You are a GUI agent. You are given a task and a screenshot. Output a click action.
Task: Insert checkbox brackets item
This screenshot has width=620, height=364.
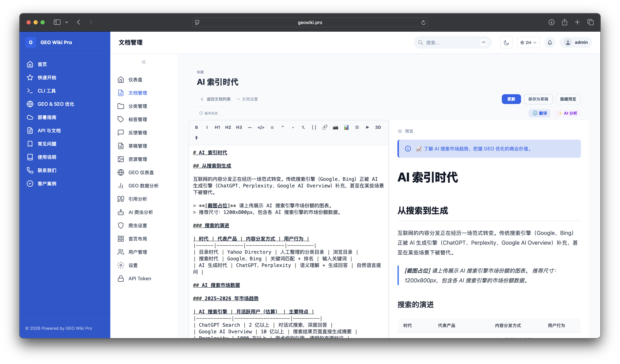pos(314,127)
